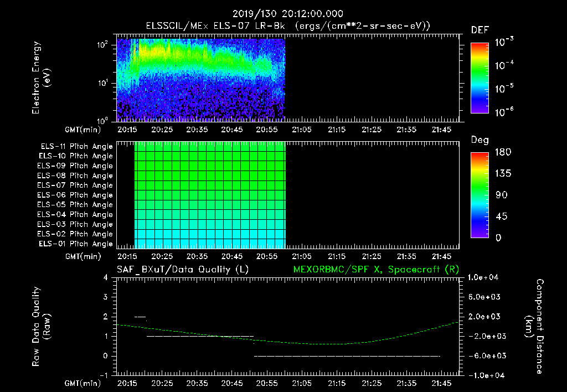Select the ELS-07 Pitch Angle row label
The height and width of the screenshot is (392, 567).
pyautogui.click(x=75, y=185)
